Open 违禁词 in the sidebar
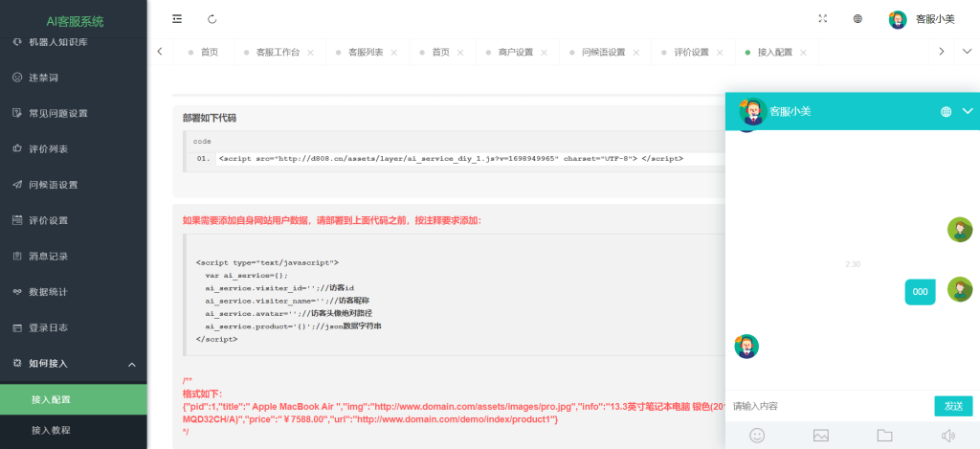This screenshot has width=980, height=449. point(73,78)
